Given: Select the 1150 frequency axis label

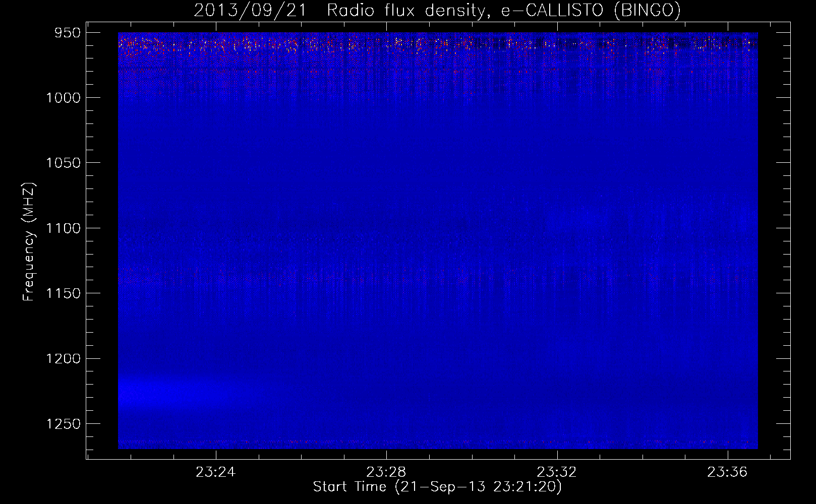Looking at the screenshot, I should pyautogui.click(x=63, y=293).
